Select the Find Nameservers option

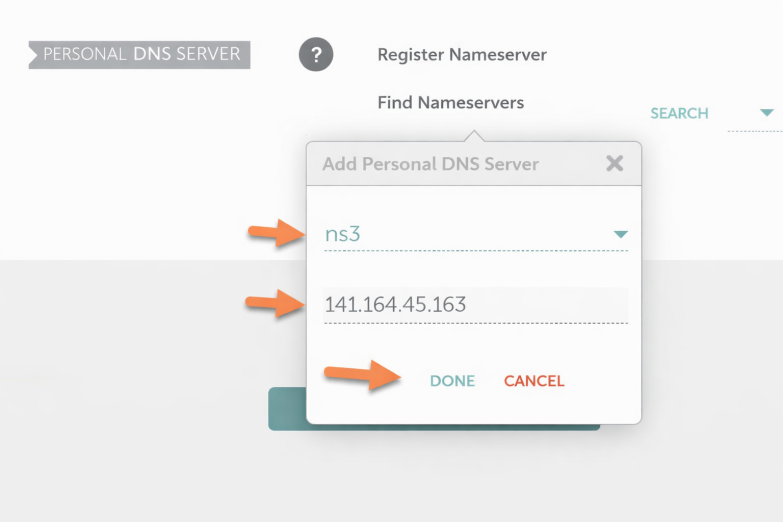pyautogui.click(x=450, y=102)
